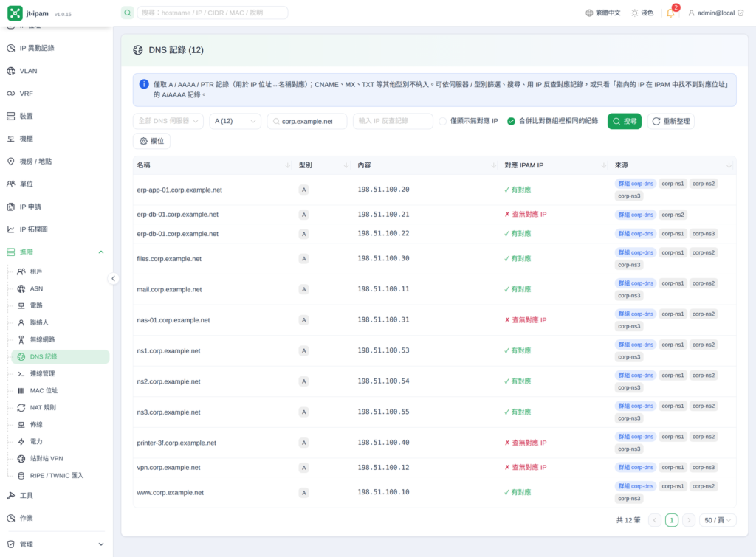Viewport: 756px width, 557px height.
Task: Open the 全部 DNS 伺服器 dropdown
Action: point(168,122)
